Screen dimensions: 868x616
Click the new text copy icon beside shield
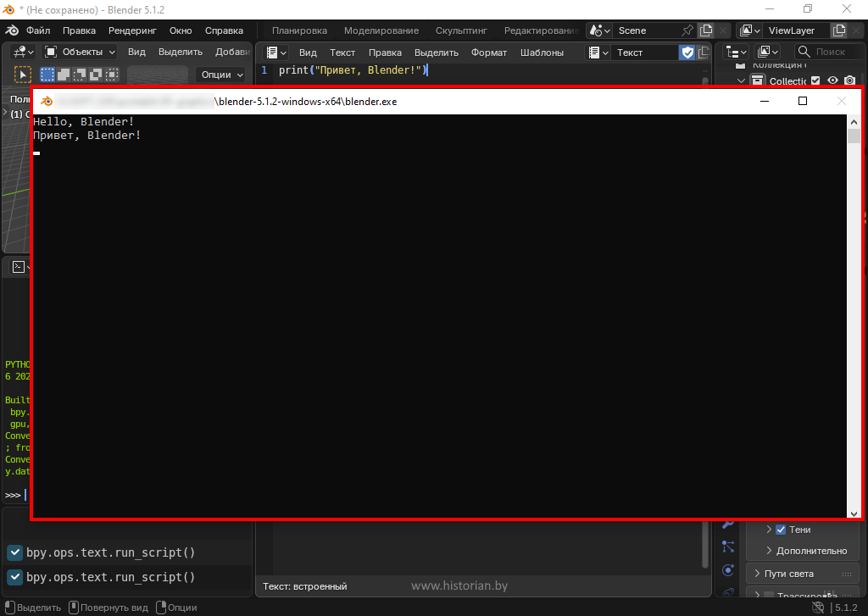704,53
